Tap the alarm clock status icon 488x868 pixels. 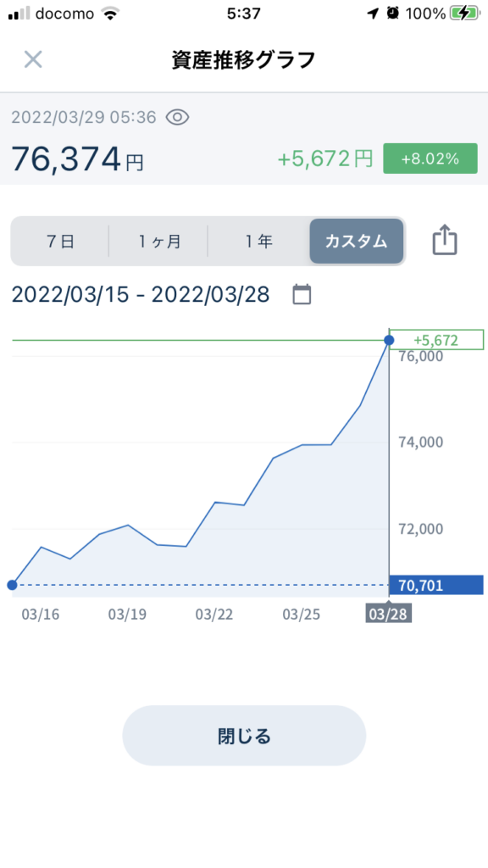(393, 14)
